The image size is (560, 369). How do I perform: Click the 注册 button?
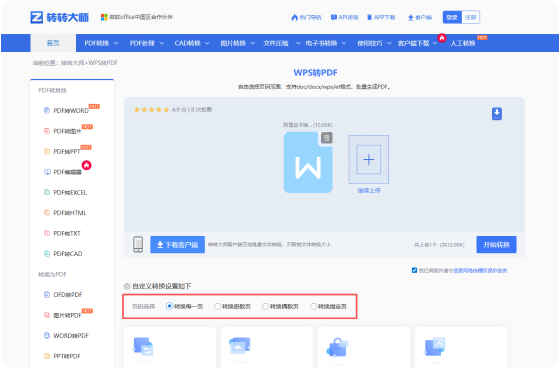(470, 17)
